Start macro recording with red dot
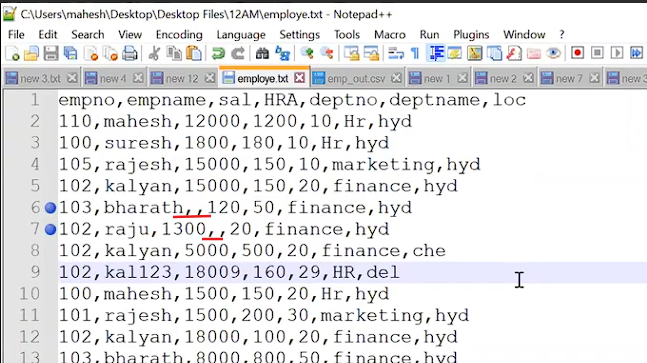647x363 pixels. [577, 53]
